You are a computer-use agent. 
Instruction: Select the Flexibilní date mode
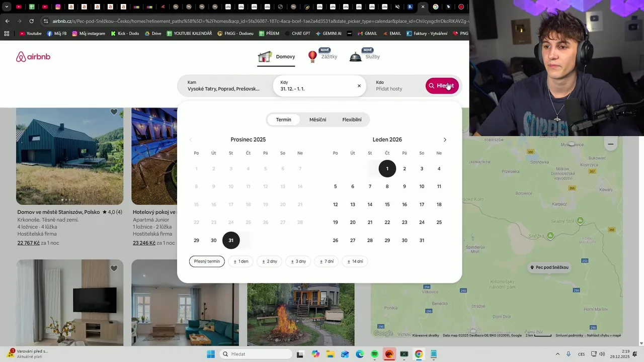click(x=352, y=120)
